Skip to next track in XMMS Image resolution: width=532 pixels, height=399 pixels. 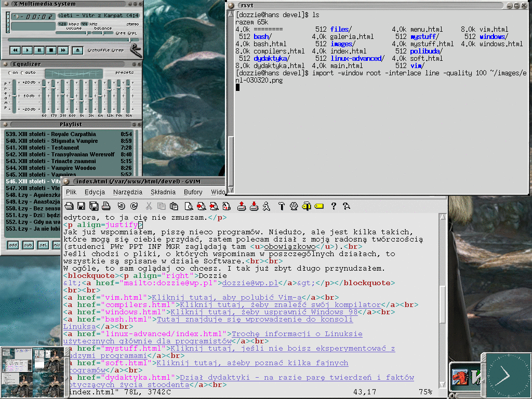point(63,50)
